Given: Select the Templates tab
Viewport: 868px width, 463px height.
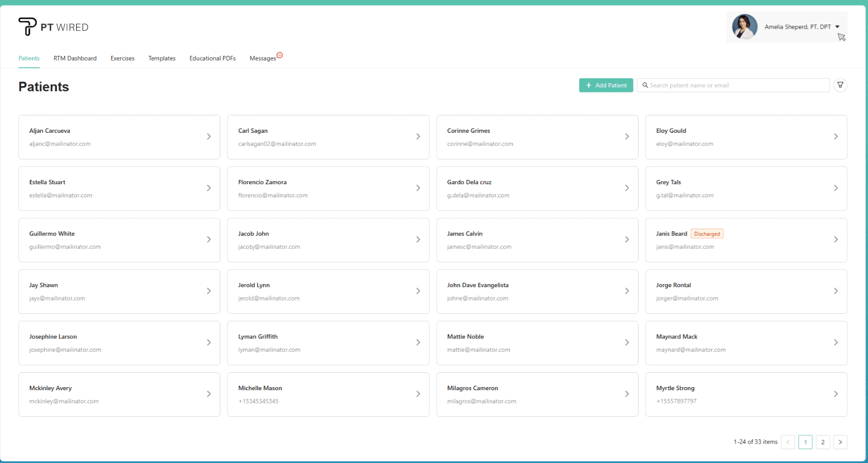Looking at the screenshot, I should point(162,58).
